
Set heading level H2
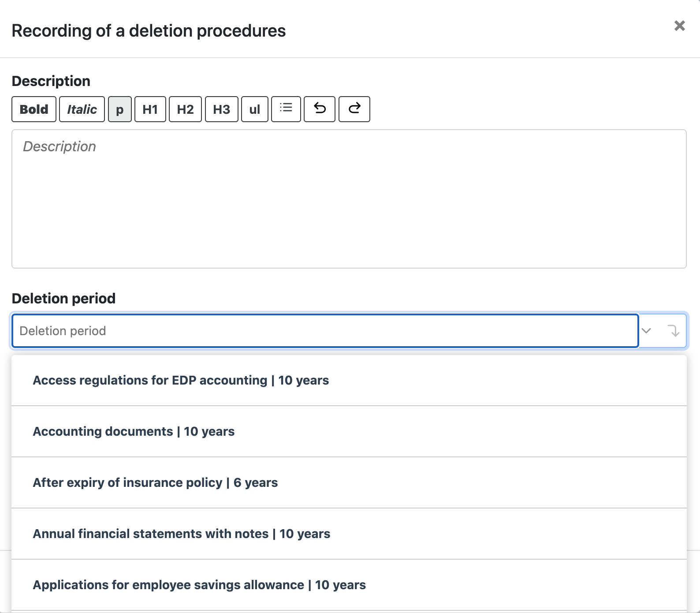(x=186, y=109)
